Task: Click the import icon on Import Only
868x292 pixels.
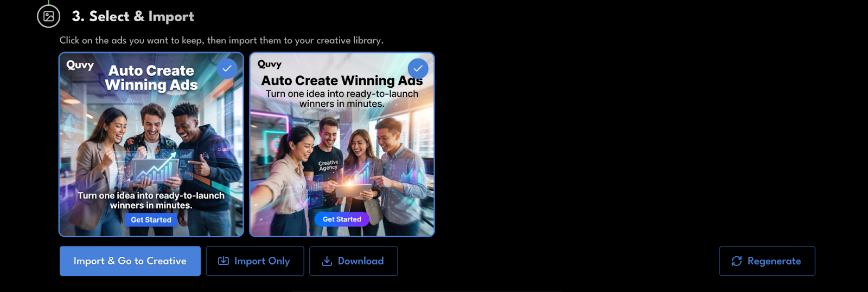Action: 224,261
